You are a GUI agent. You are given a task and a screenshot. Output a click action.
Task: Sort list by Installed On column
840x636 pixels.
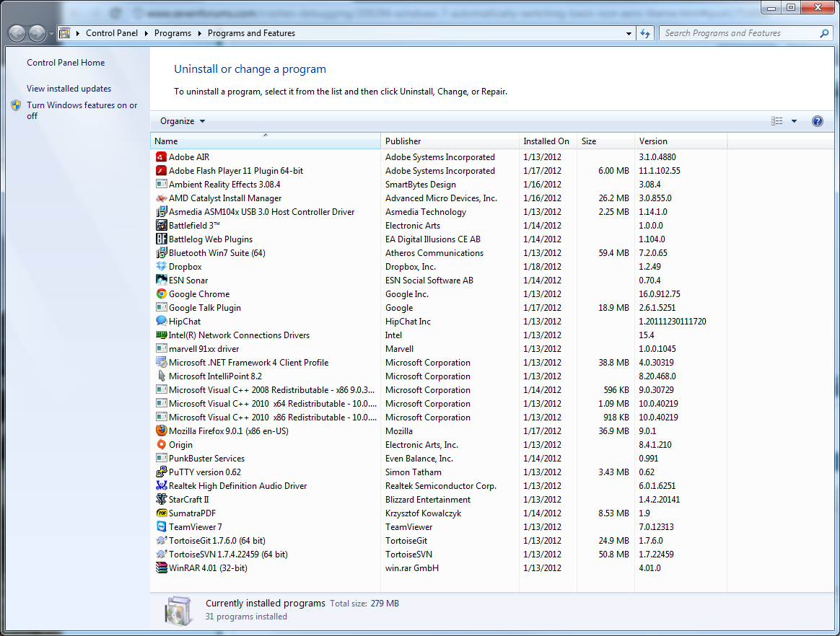(x=548, y=141)
